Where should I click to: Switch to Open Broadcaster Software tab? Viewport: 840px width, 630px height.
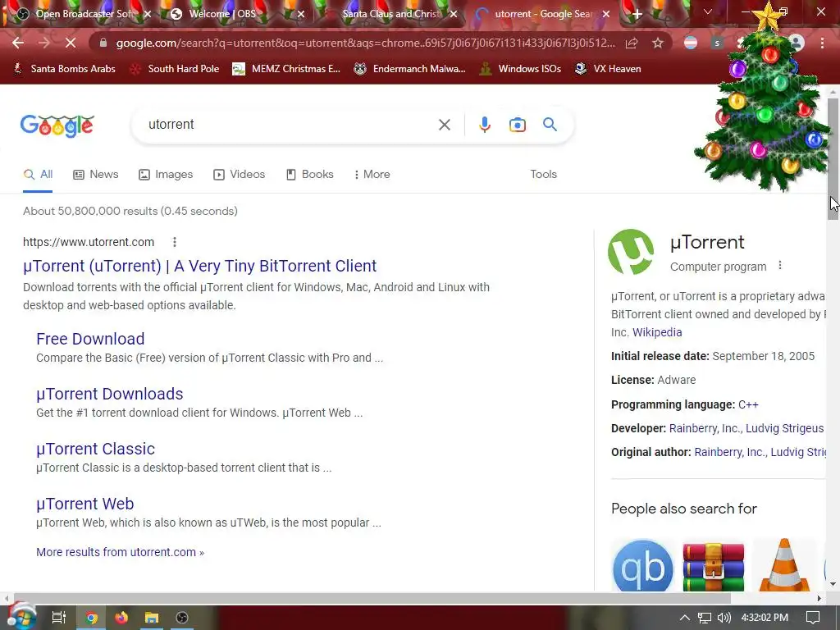click(x=86, y=14)
